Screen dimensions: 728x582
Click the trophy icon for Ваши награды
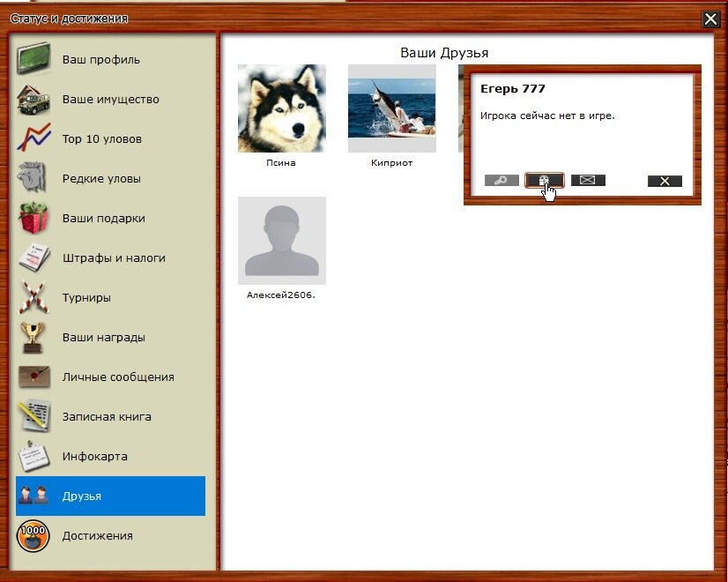(x=33, y=337)
